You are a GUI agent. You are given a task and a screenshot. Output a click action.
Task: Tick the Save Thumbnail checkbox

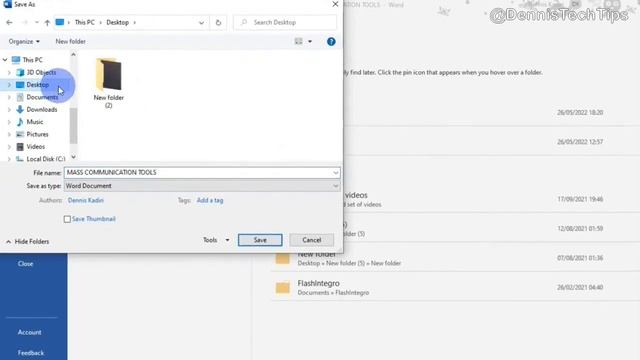67,219
